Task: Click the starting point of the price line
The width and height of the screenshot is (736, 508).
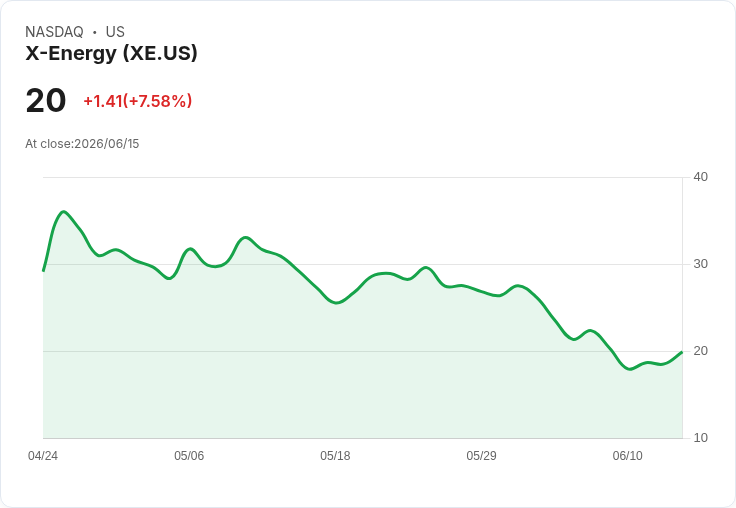Action: pos(43,271)
